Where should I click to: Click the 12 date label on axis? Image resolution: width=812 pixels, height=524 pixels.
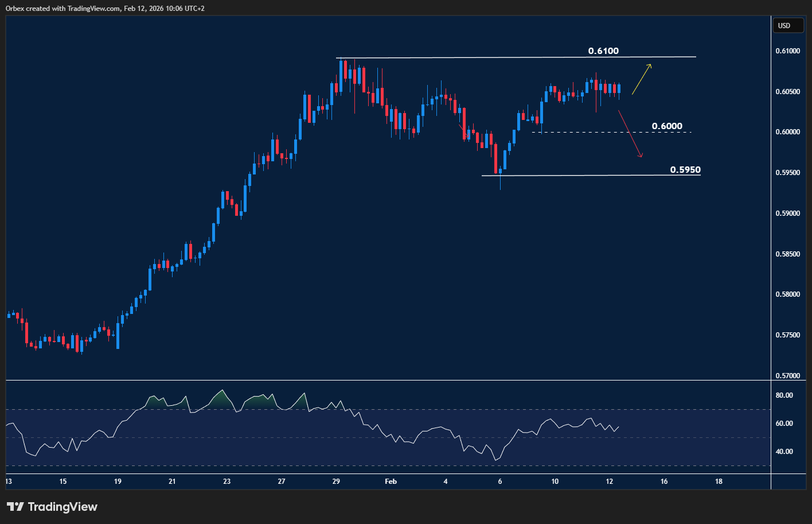tap(610, 482)
